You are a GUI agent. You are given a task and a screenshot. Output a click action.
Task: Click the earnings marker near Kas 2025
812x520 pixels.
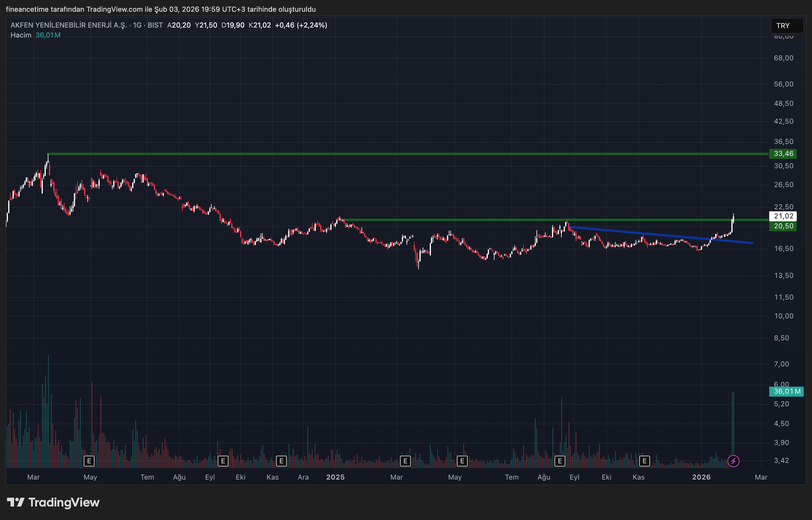click(x=645, y=461)
